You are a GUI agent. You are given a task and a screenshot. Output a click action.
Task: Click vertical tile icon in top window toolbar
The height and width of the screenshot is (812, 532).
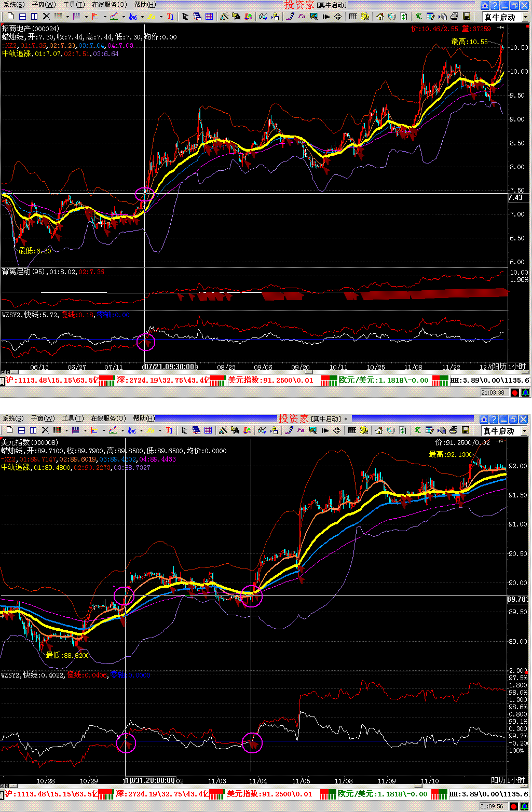point(34,17)
